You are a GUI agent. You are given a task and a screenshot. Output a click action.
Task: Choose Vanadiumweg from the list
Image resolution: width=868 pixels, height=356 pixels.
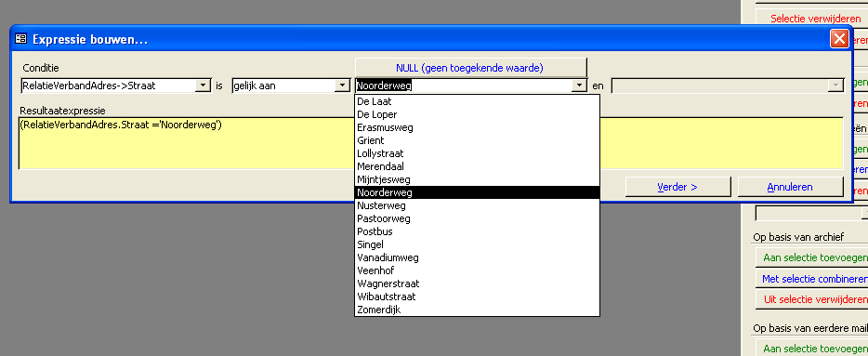[x=477, y=257]
